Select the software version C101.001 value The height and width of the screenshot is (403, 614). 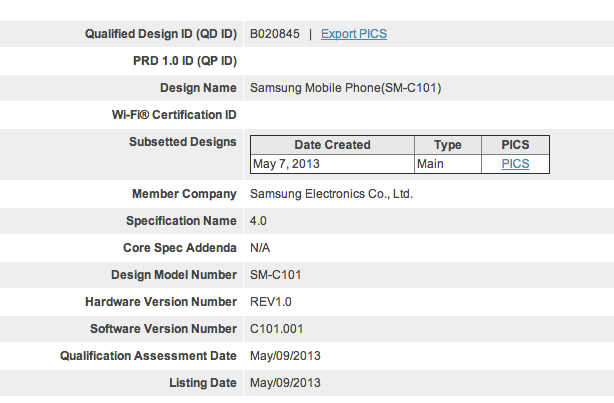click(276, 329)
